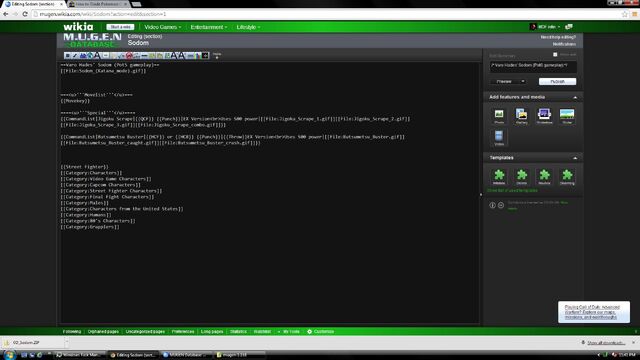
Task: Click the Customize option in bottom toolbar
Action: coord(320,331)
